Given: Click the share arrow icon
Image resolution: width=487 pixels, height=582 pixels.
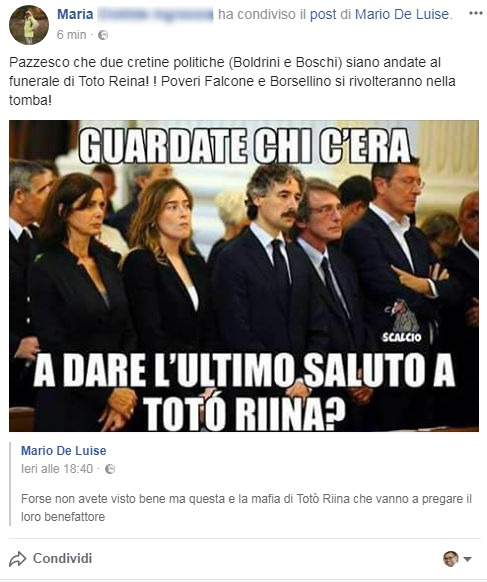Looking at the screenshot, I should [x=17, y=559].
